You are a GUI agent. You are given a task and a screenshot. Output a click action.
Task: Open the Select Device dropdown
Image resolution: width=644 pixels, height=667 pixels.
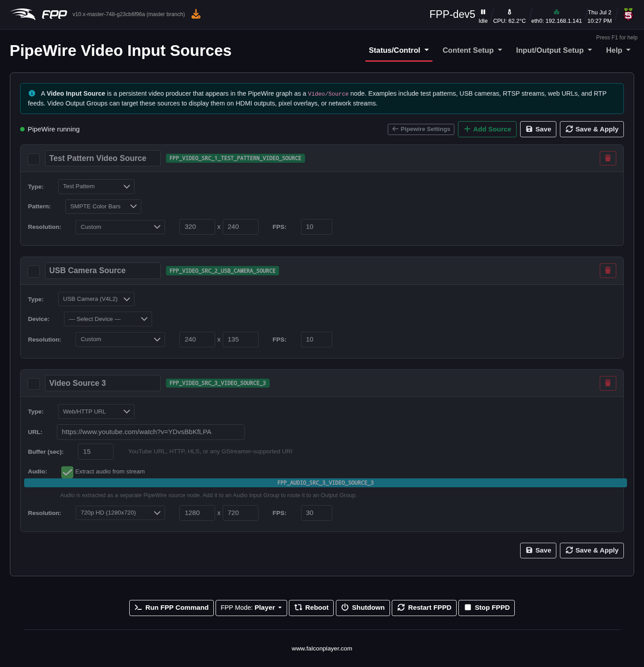pyautogui.click(x=108, y=319)
